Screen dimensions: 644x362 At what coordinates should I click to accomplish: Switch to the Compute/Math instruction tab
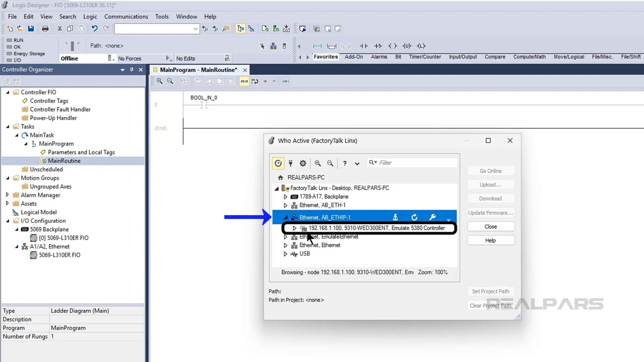coord(529,57)
